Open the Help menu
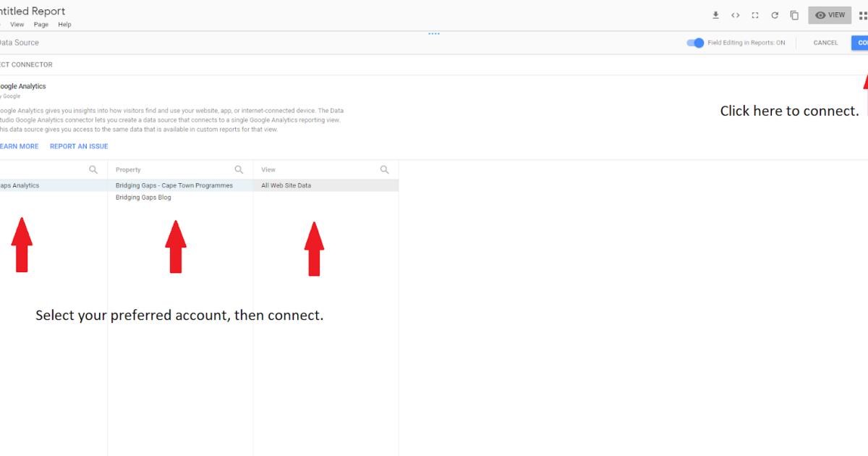Viewport: 868px width, 456px height. click(x=64, y=24)
